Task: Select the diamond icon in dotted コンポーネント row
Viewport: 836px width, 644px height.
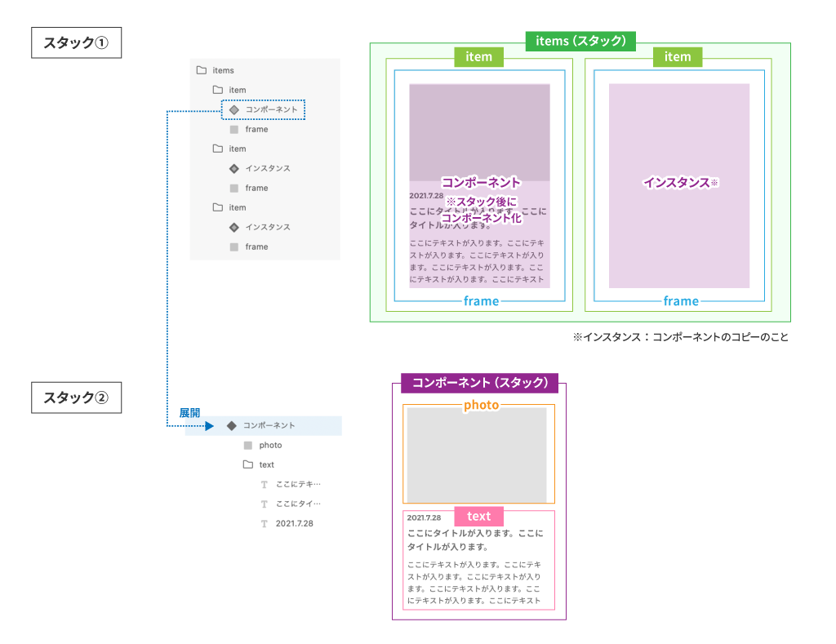Action: tap(234, 110)
